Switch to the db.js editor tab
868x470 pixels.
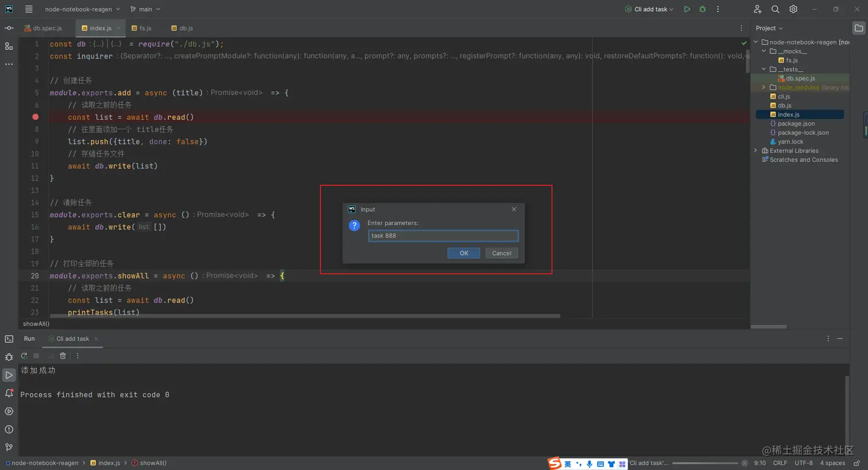pyautogui.click(x=183, y=28)
